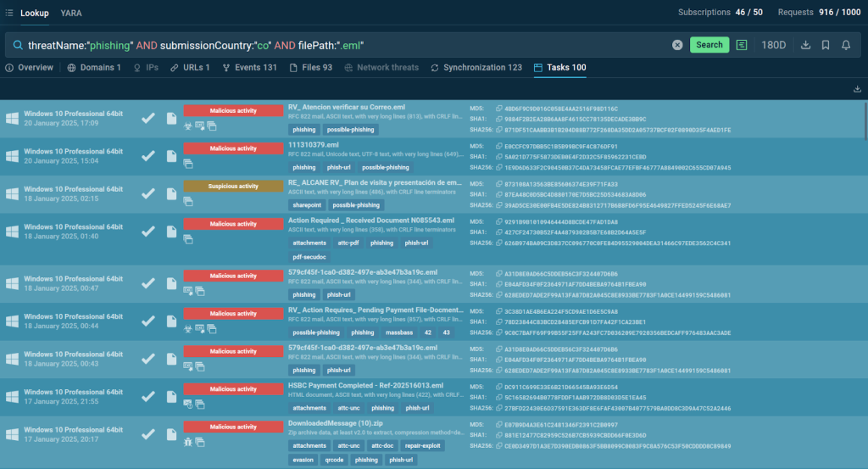This screenshot has width=868, height=469.
Task: Click inside the threatName search query field
Action: click(339, 45)
